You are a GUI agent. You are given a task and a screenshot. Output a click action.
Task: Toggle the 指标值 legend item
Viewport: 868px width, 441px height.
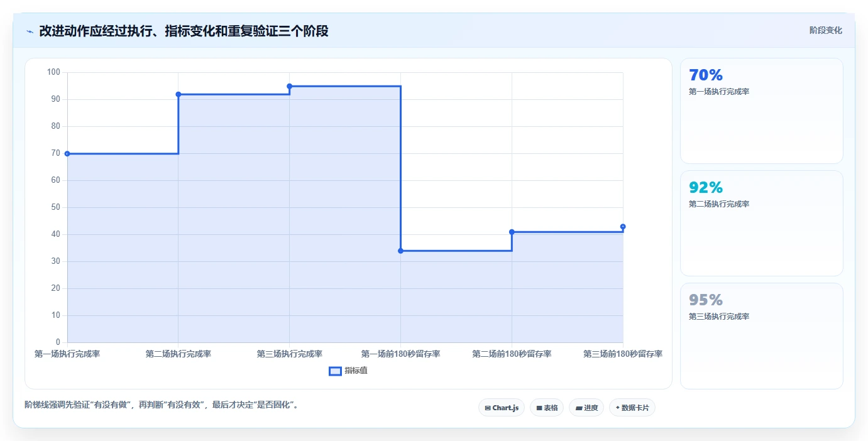coord(349,371)
